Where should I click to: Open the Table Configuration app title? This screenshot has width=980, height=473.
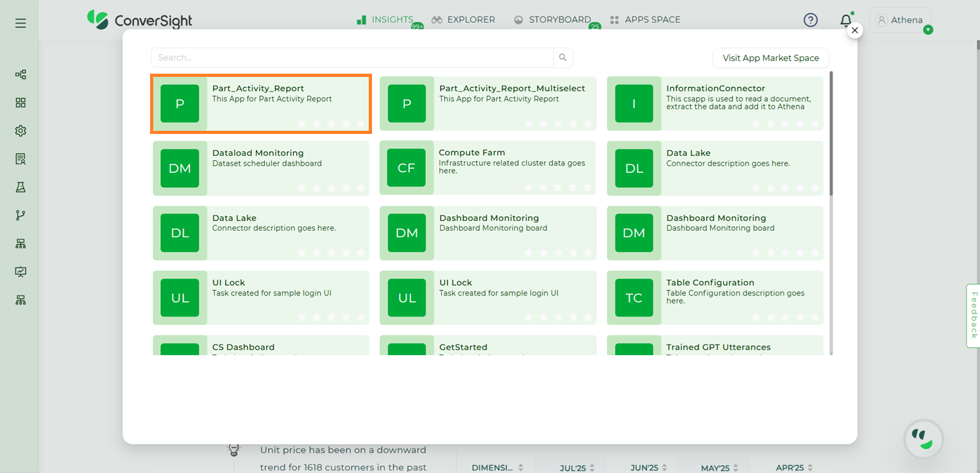710,283
